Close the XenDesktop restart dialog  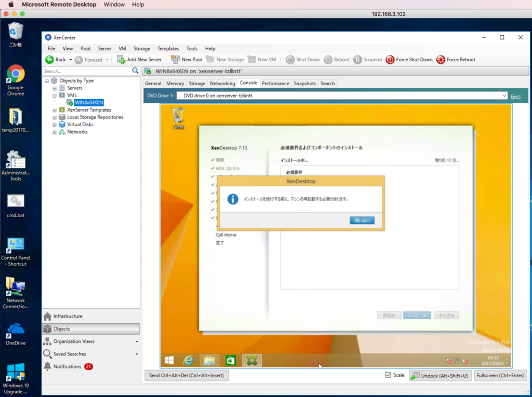362,220
